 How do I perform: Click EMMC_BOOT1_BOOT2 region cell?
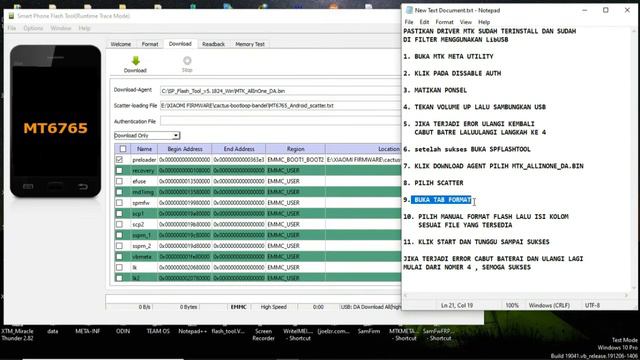point(296,160)
